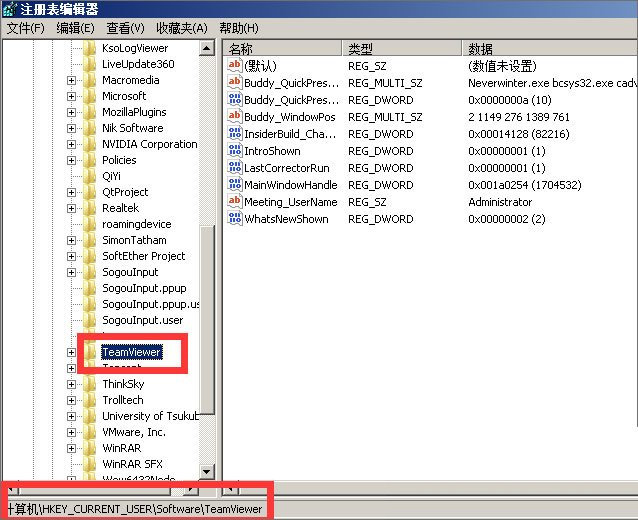This screenshot has height=520, width=638.
Task: Click the Buddy_WindowPos value icon
Action: [235, 116]
